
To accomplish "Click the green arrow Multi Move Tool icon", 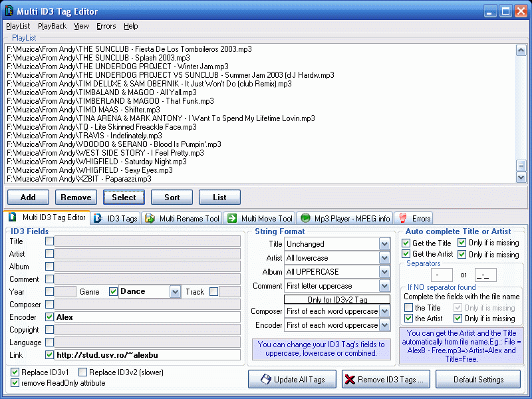I will point(232,218).
